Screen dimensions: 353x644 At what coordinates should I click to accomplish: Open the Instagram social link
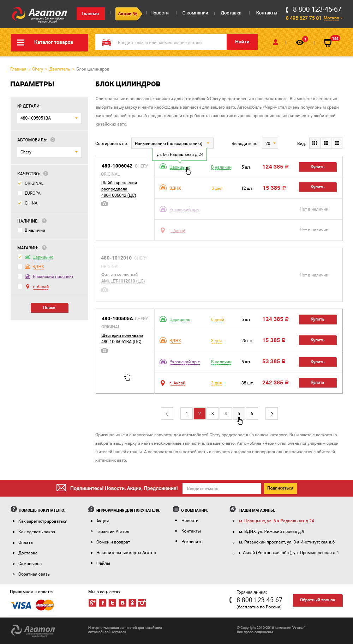coord(142,603)
